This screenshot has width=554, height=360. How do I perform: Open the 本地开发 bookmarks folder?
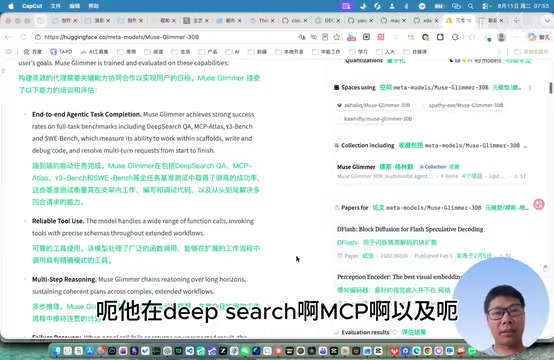click(x=289, y=52)
